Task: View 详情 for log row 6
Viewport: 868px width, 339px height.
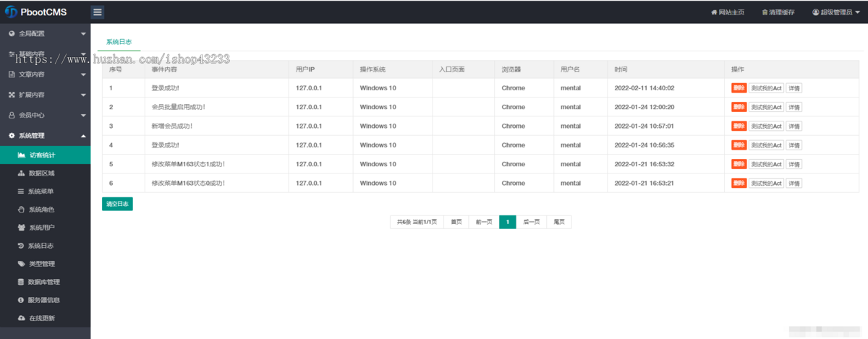Action: (x=794, y=183)
